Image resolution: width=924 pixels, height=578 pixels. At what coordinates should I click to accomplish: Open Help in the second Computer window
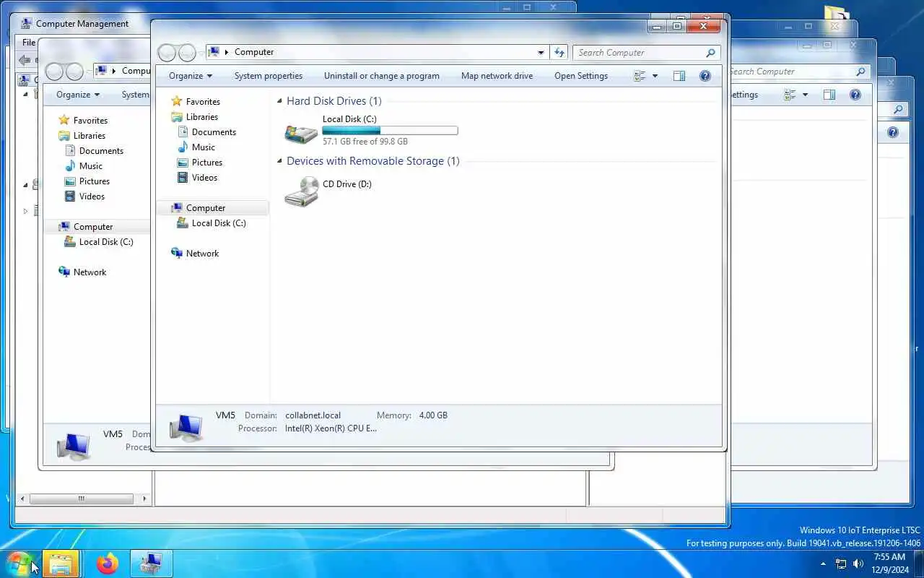coord(855,95)
